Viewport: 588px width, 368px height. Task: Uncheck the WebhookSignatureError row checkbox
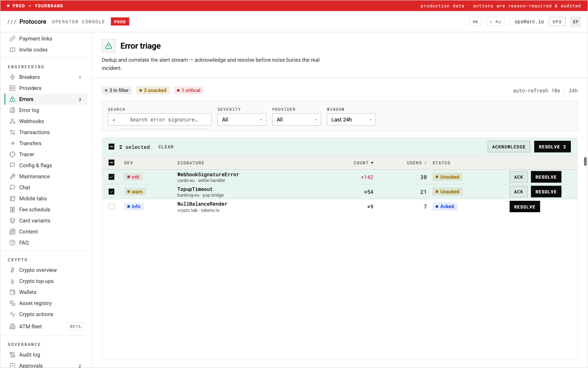tap(111, 177)
